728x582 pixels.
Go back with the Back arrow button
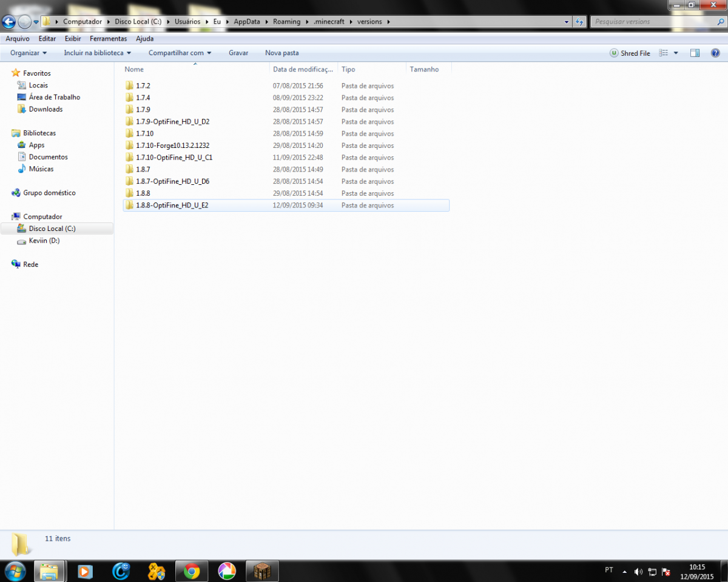pyautogui.click(x=8, y=22)
